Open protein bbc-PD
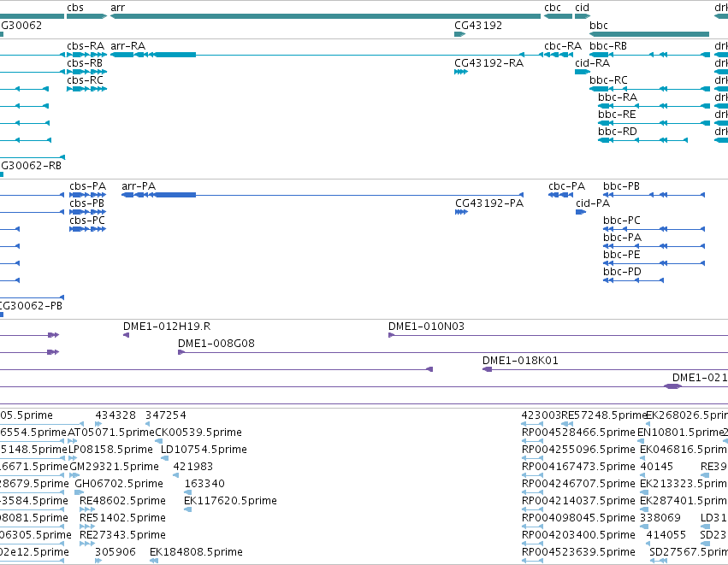This screenshot has width=728, height=565. click(x=622, y=272)
